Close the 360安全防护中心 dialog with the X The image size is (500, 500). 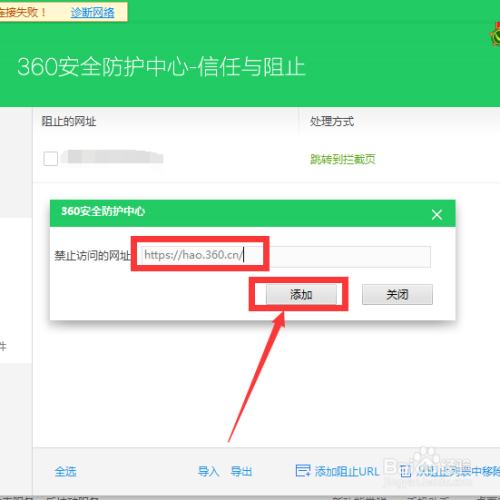pyautogui.click(x=437, y=215)
